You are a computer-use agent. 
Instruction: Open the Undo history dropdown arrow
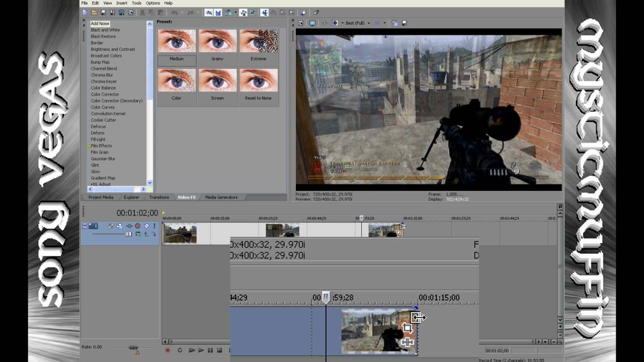pos(182,13)
